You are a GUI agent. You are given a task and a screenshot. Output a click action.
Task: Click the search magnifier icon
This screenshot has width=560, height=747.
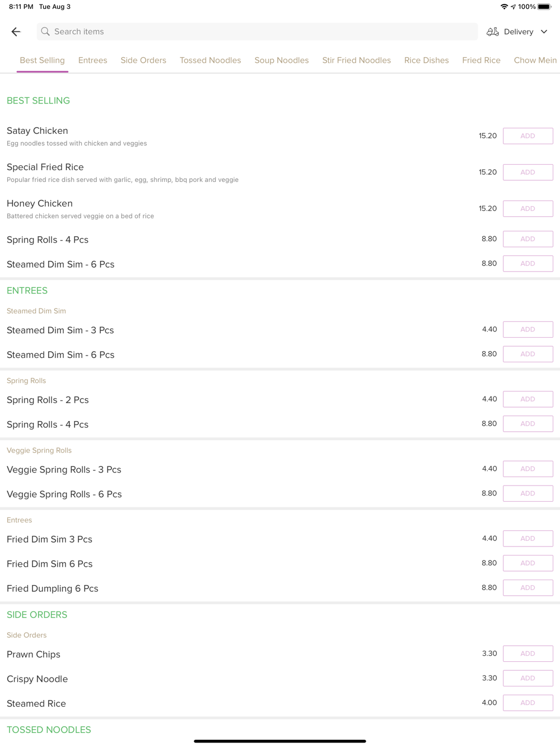[45, 32]
